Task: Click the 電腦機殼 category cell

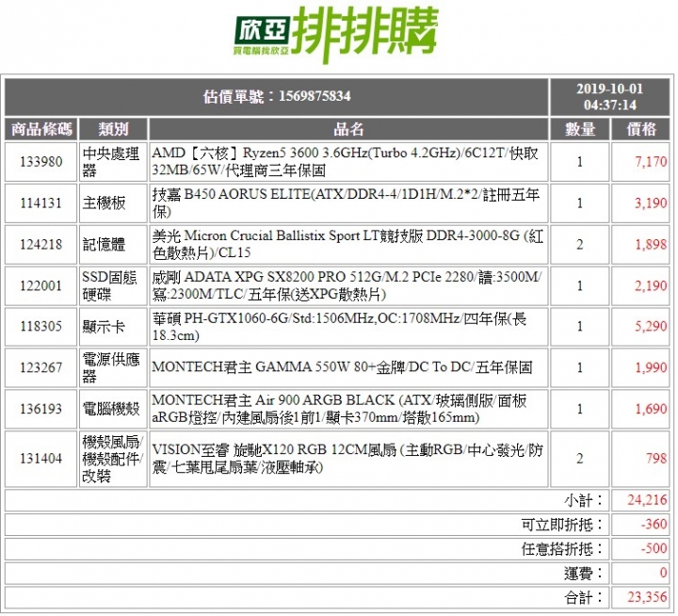Action: point(113,409)
